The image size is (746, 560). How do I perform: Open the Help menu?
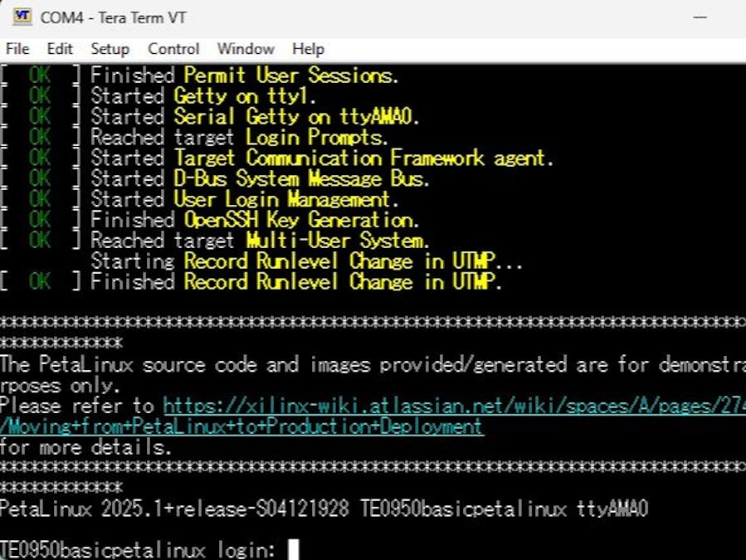pyautogui.click(x=308, y=49)
